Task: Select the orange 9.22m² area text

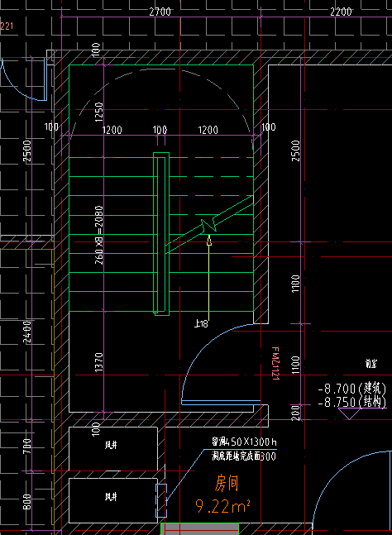Action: (x=223, y=506)
